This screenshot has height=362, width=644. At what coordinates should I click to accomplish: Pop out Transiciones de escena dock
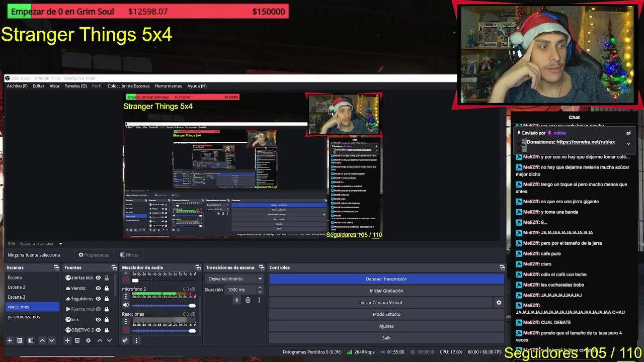pos(261,267)
